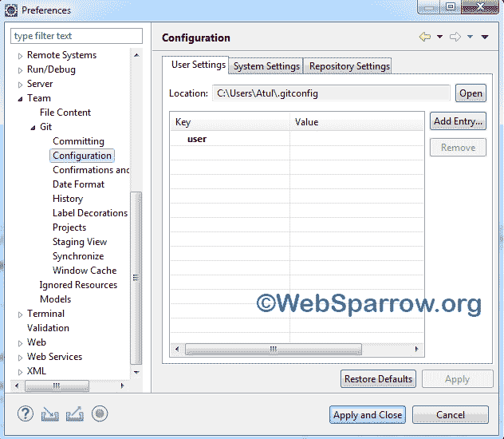Select Date Format tree item

point(78,184)
